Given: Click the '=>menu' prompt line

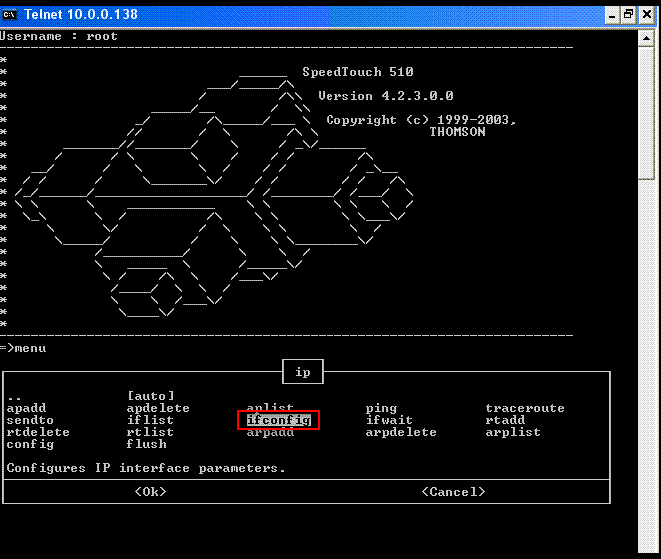Looking at the screenshot, I should pyautogui.click(x=23, y=348).
